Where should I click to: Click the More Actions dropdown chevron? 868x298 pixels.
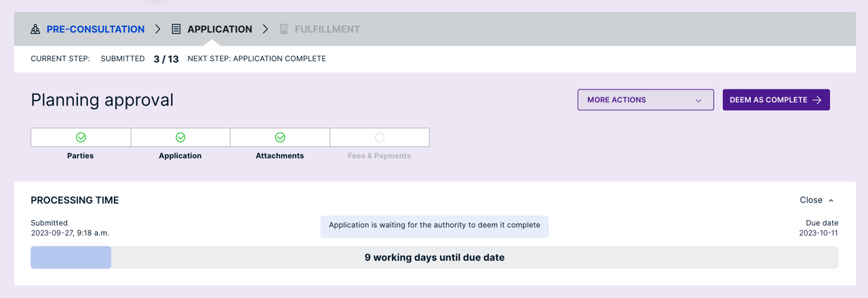[x=698, y=101]
